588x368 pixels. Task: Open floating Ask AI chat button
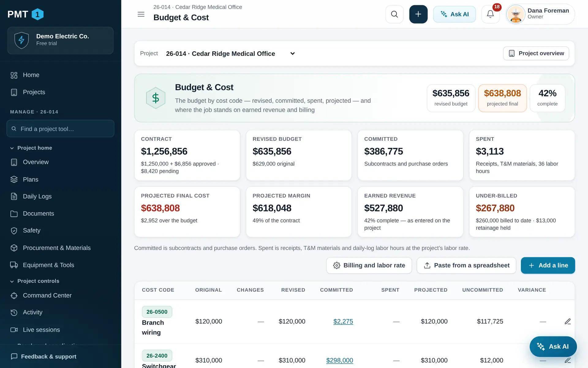click(553, 347)
